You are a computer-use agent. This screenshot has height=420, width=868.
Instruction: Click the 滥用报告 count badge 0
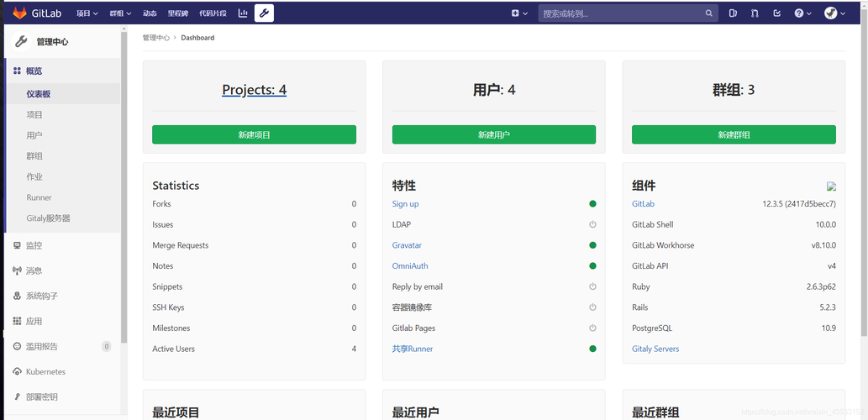(106, 347)
